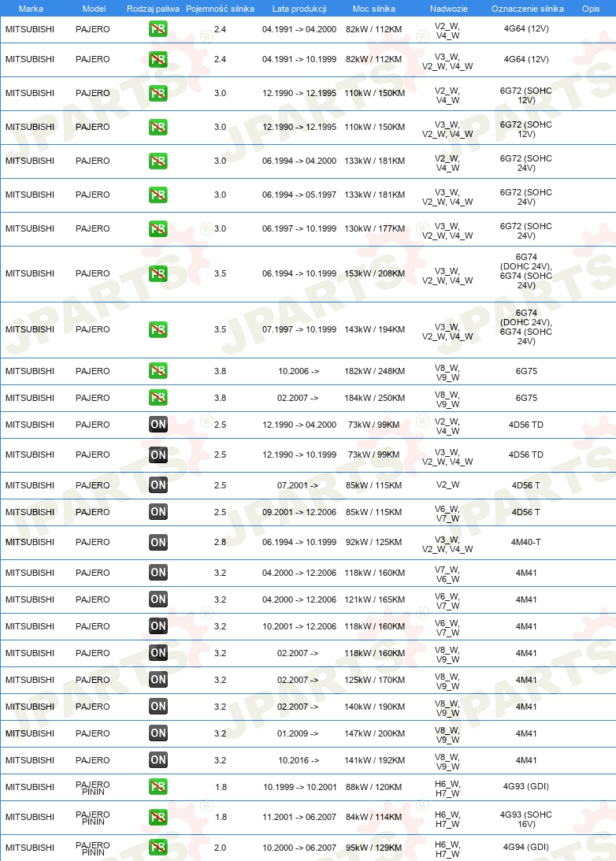The height and width of the screenshot is (861, 616).
Task: Click the 10.1999 -> 10.2001 production date cell
Action: 299,787
